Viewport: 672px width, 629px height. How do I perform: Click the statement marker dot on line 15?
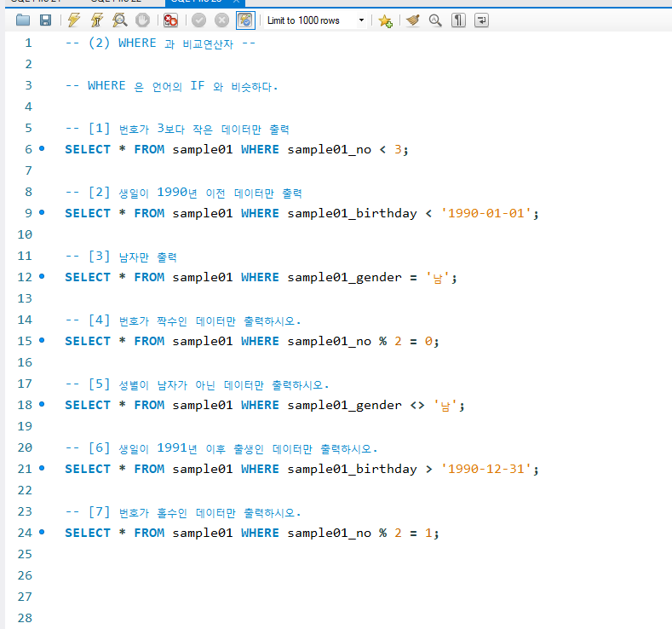coord(42,340)
